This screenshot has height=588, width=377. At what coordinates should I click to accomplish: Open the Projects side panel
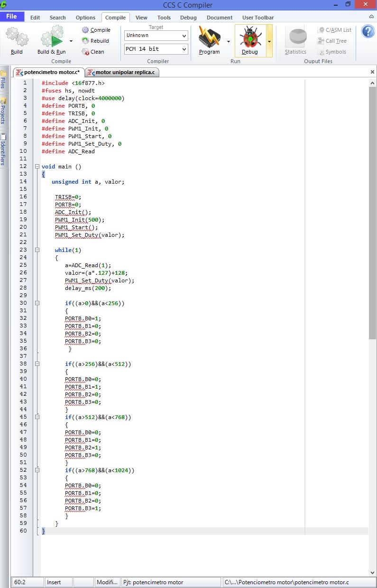(x=3, y=111)
